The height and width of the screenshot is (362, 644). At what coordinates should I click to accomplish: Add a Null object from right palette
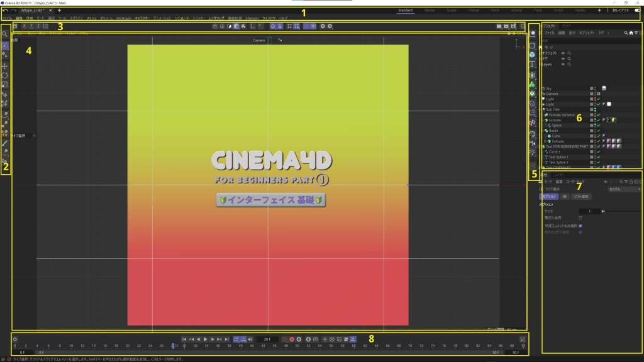(x=533, y=34)
